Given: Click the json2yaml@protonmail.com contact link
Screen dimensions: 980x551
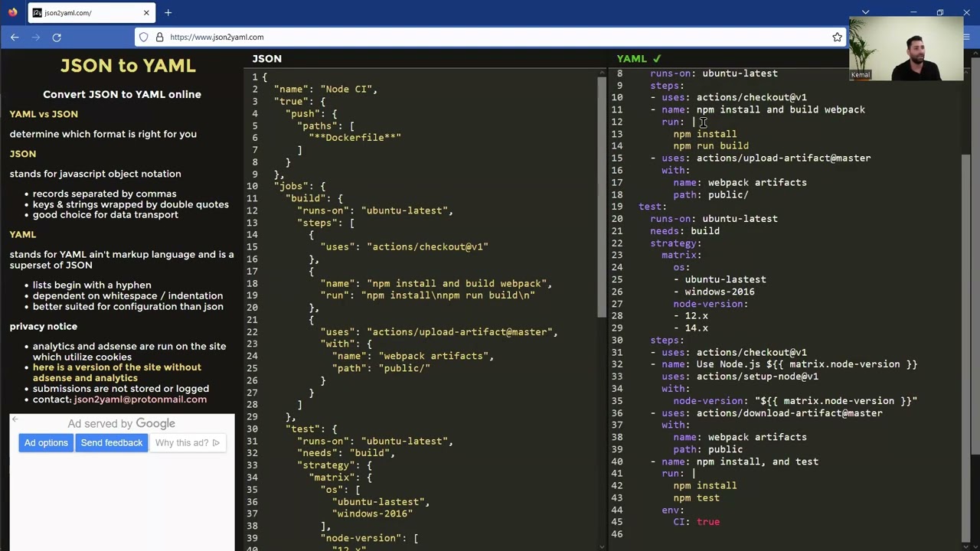Looking at the screenshot, I should (140, 399).
